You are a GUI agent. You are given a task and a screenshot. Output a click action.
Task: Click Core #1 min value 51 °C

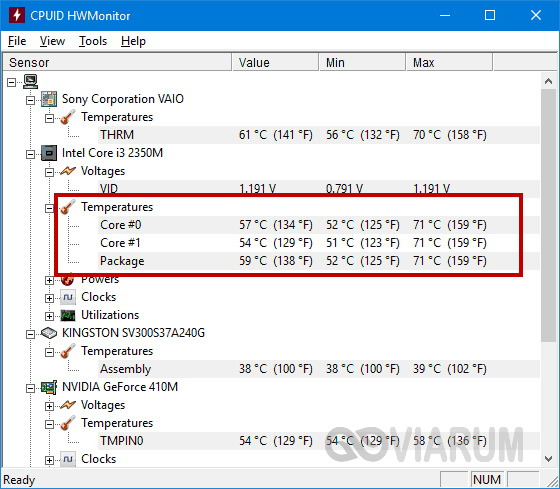(362, 243)
